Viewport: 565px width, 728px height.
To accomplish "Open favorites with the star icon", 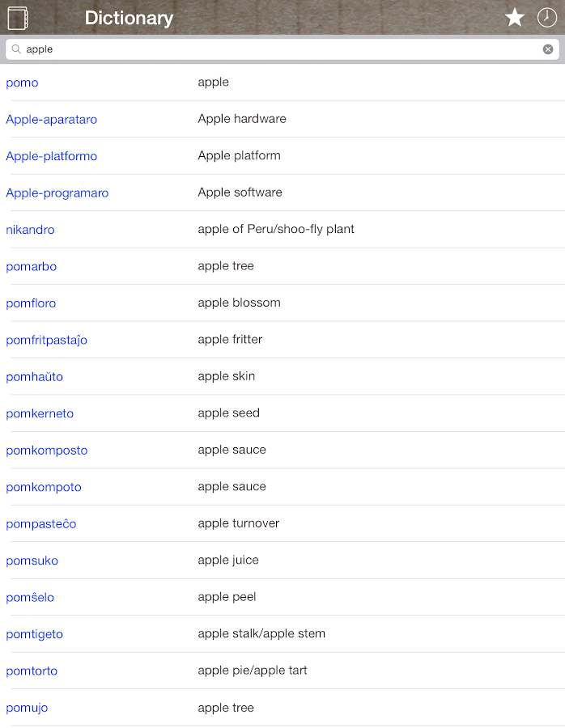I will (x=515, y=18).
